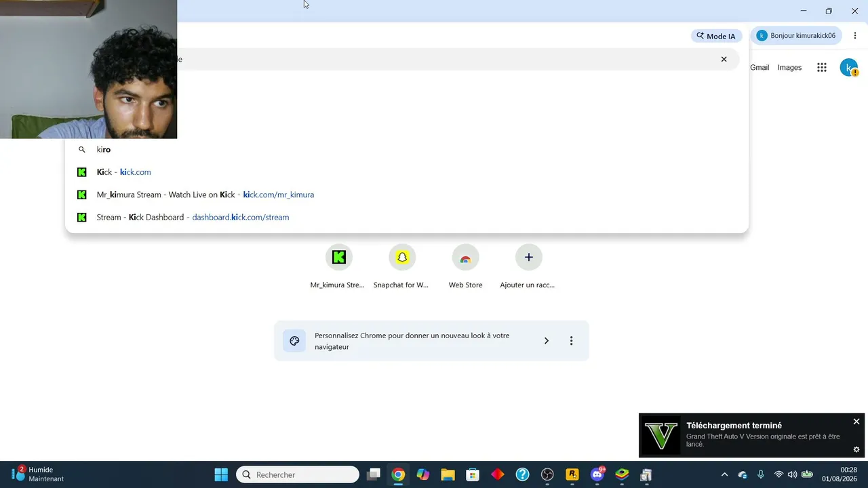Click the OneDrive cloud tray icon
868x488 pixels.
743,474
